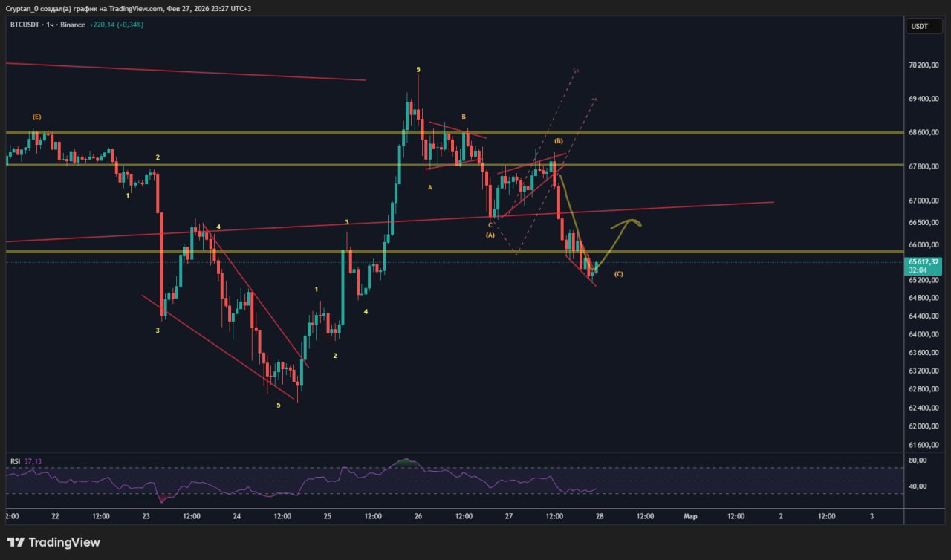The width and height of the screenshot is (951, 560).
Task: Select the (A) wave label
Action: pos(490,235)
